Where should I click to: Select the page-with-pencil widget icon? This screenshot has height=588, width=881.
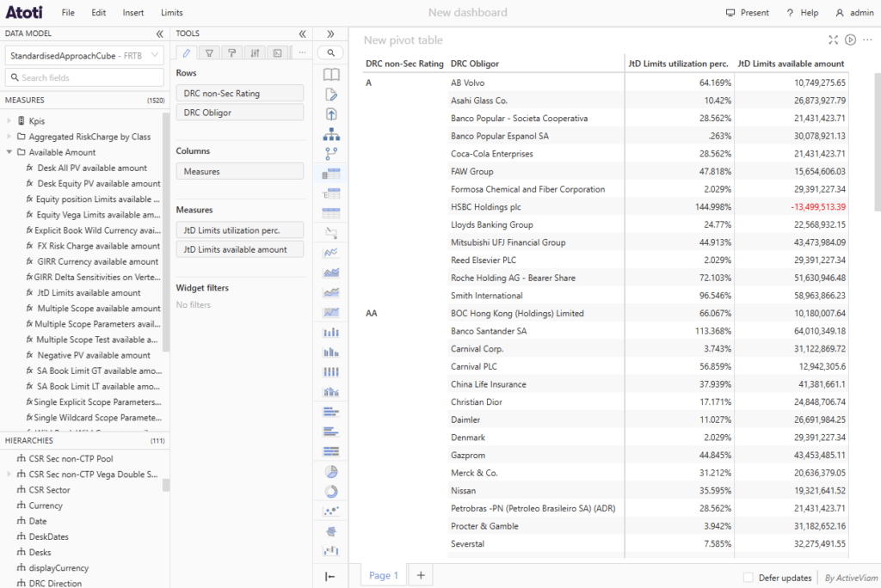click(331, 95)
